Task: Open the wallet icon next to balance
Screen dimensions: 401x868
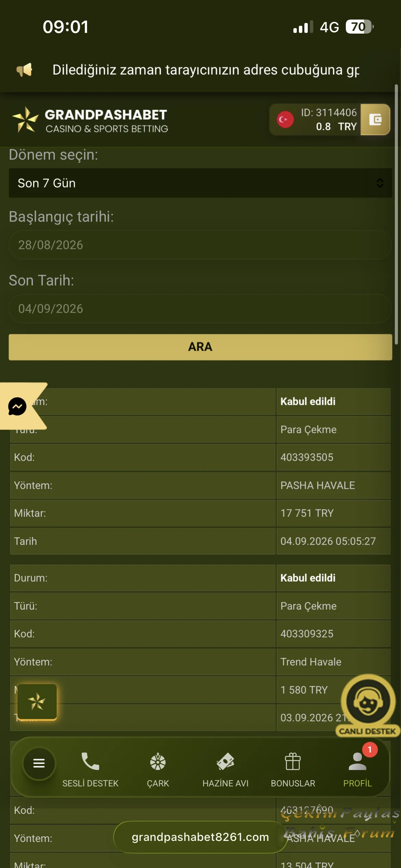Action: [x=375, y=120]
